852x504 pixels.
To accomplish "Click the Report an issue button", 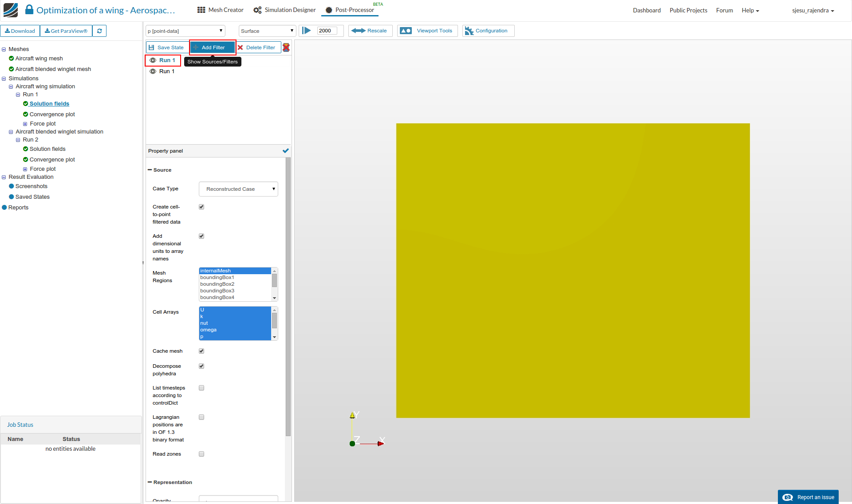I will pos(808,497).
